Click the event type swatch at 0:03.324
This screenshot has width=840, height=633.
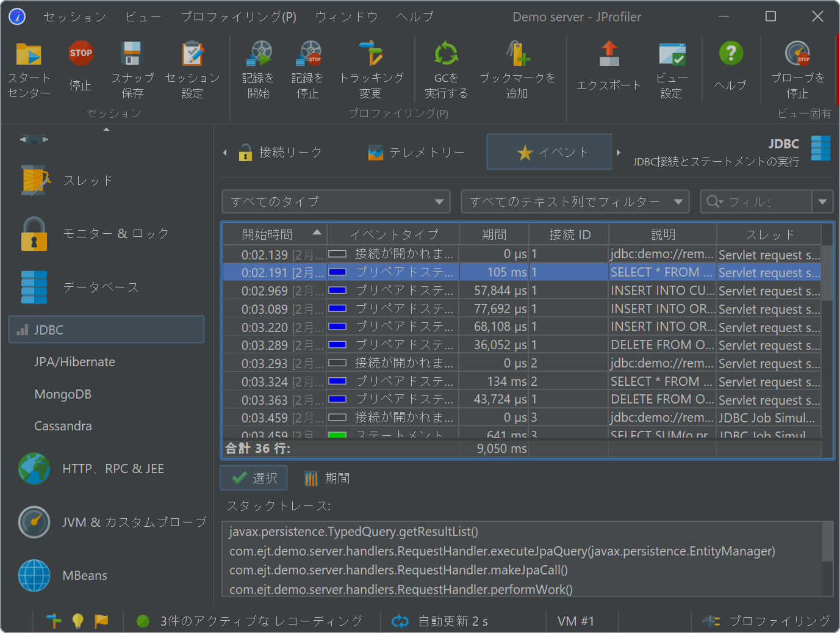[337, 382]
